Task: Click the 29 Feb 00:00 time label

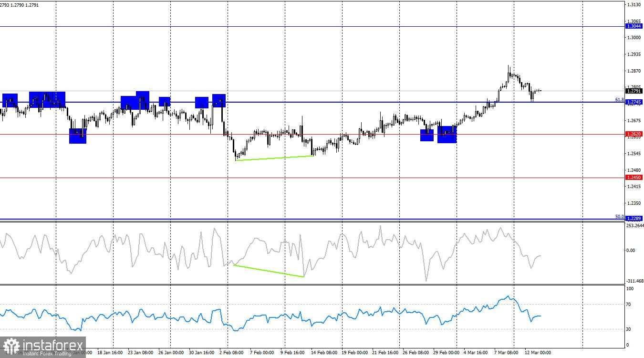Action: 447,353
